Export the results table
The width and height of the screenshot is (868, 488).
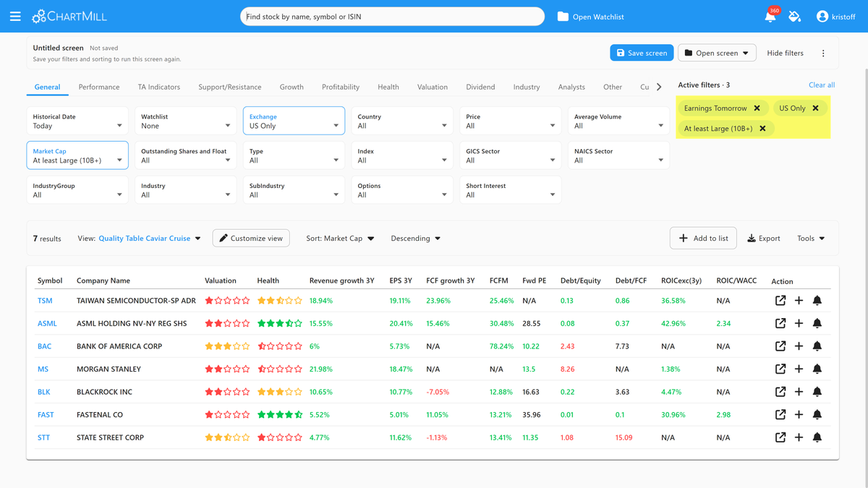tap(764, 239)
